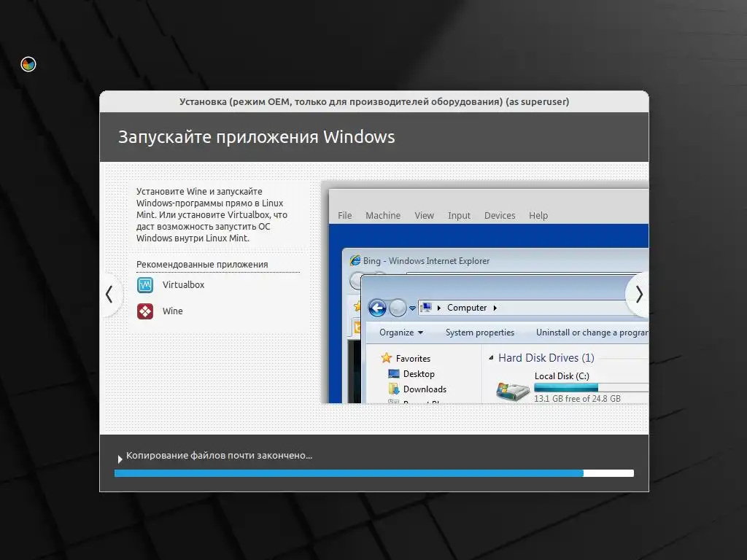Select the Wine label in recommended apps
Viewport: 747px width, 560px height.
click(172, 311)
